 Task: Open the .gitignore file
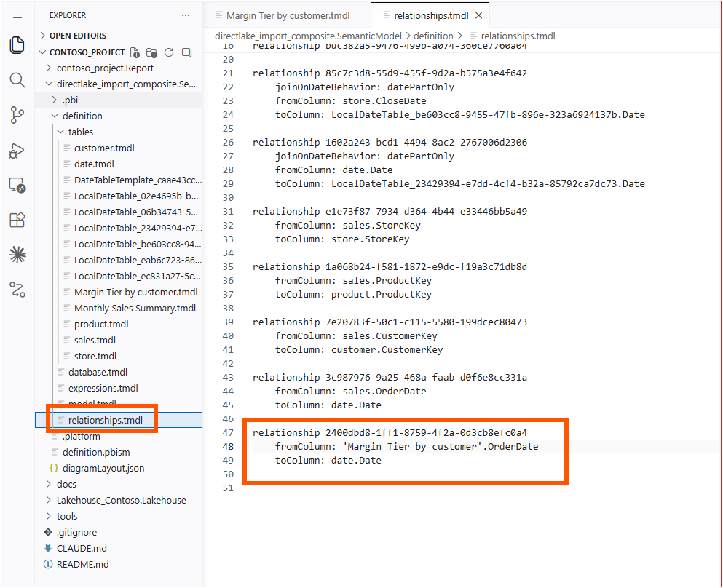click(76, 533)
